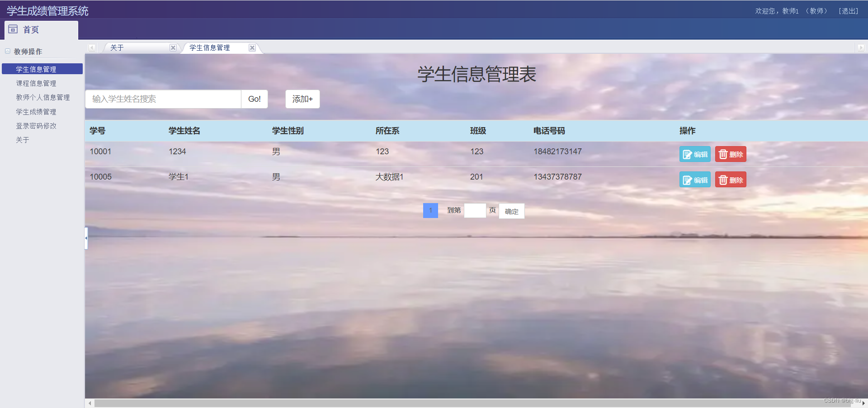Viewport: 868px width, 408px height.
Task: Click the 班级 column header
Action: (478, 131)
